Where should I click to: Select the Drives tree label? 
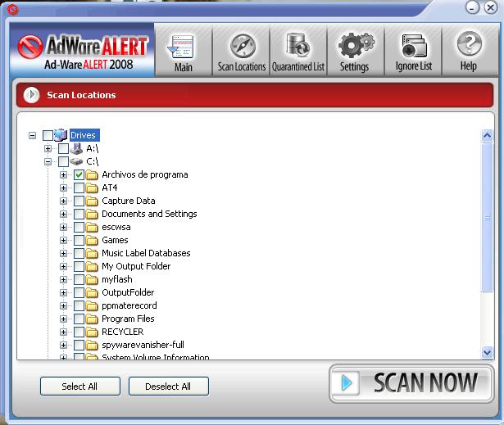point(84,135)
